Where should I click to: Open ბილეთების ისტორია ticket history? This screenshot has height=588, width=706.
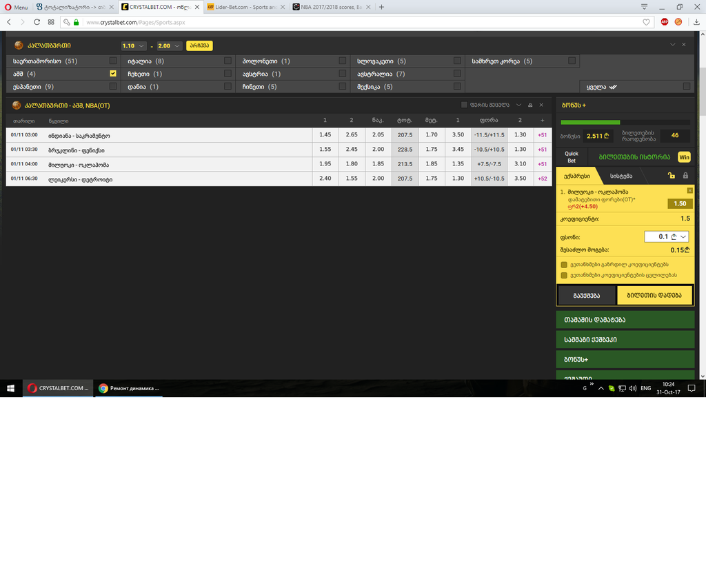(x=634, y=157)
